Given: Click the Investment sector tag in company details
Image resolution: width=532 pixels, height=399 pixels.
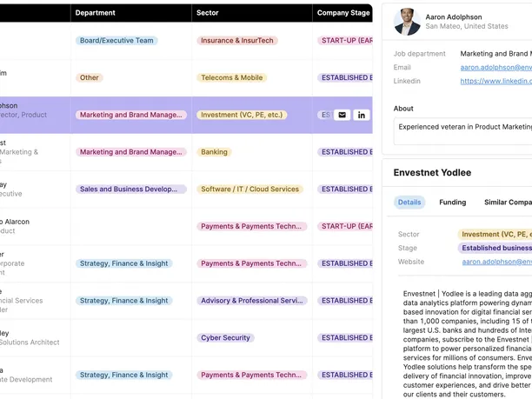Looking at the screenshot, I should [x=495, y=235].
